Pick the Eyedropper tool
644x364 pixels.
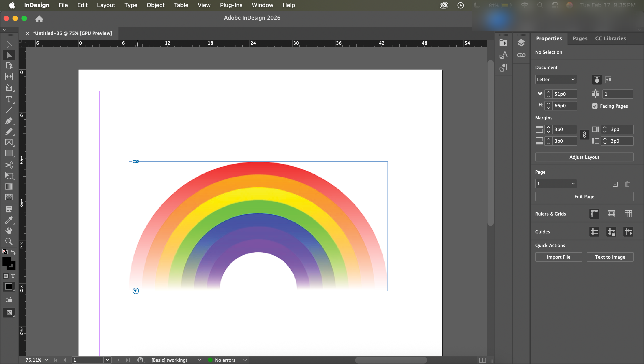coord(9,220)
